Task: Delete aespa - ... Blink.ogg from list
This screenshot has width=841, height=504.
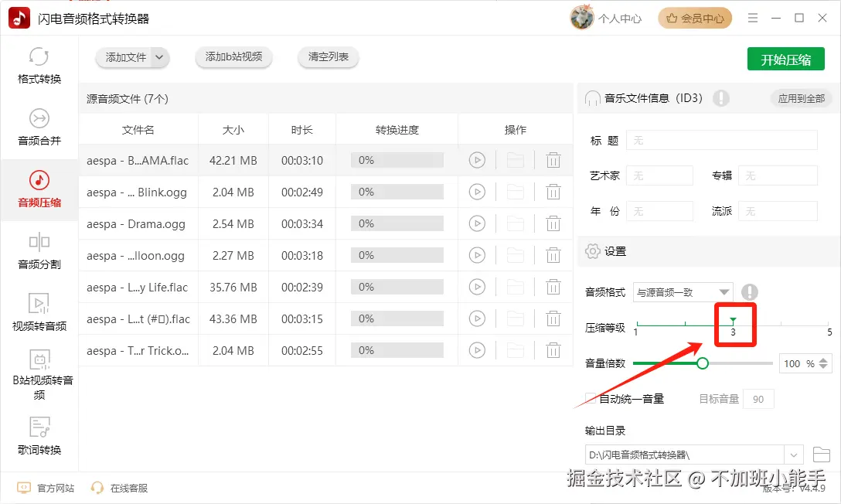Action: pyautogui.click(x=553, y=192)
